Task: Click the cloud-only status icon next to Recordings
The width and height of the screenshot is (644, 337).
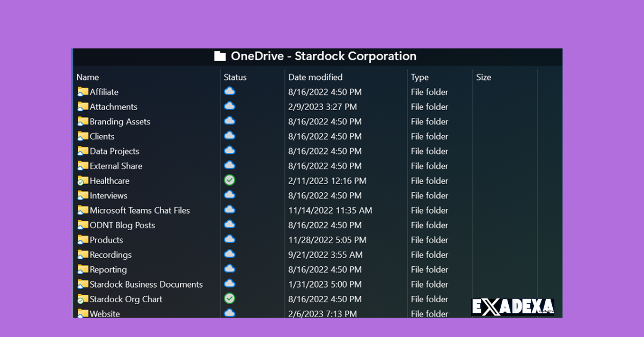Action: pos(230,254)
